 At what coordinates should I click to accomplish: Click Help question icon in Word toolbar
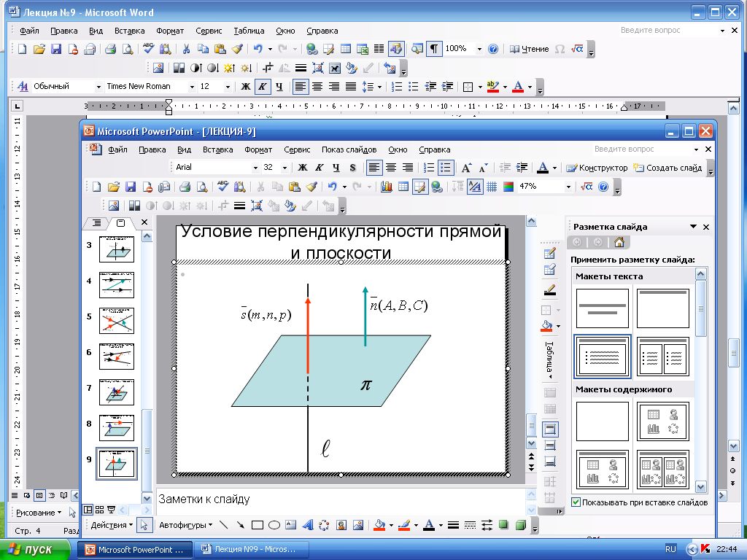click(x=493, y=49)
